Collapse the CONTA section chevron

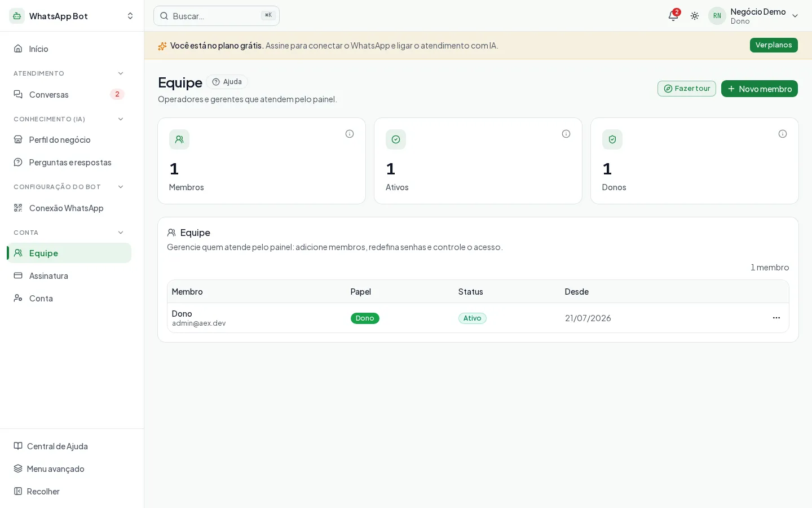pyautogui.click(x=121, y=233)
